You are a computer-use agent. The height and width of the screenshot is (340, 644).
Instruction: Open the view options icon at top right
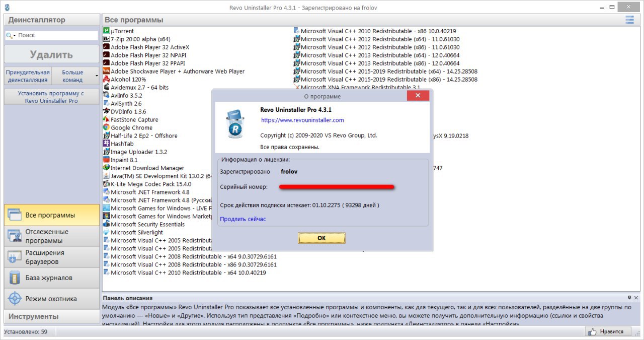point(629,20)
